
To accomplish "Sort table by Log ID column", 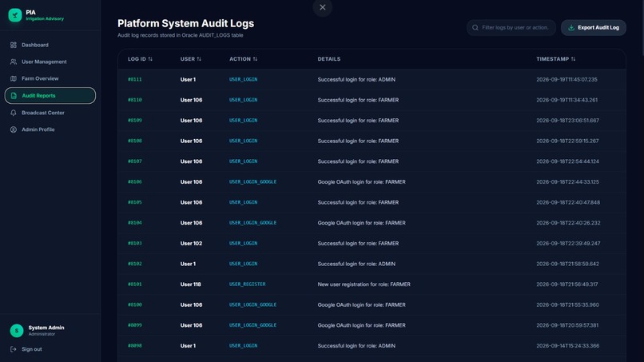I will (140, 59).
